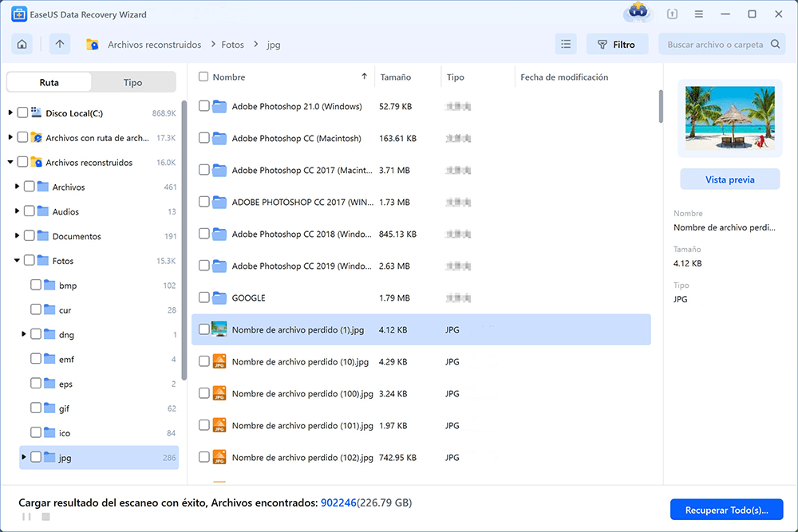Expand the Audios folder node
This screenshot has width=798, height=532.
[17, 211]
